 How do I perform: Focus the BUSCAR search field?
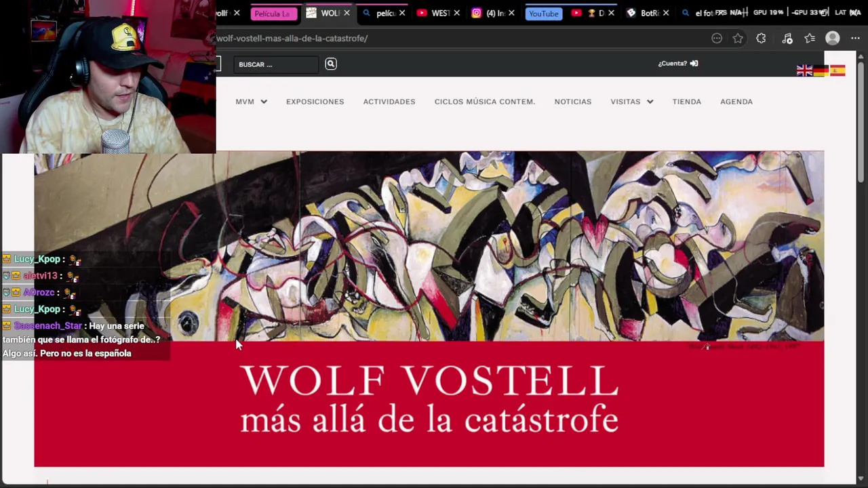(277, 64)
